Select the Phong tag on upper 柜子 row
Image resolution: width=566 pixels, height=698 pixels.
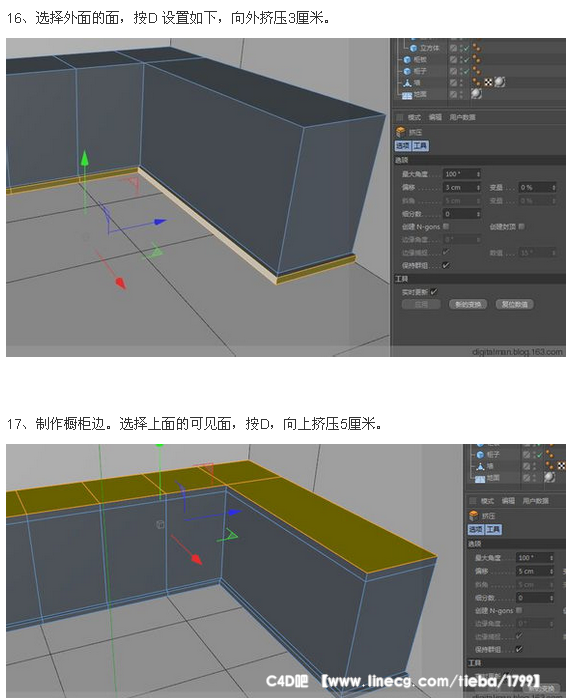click(476, 71)
